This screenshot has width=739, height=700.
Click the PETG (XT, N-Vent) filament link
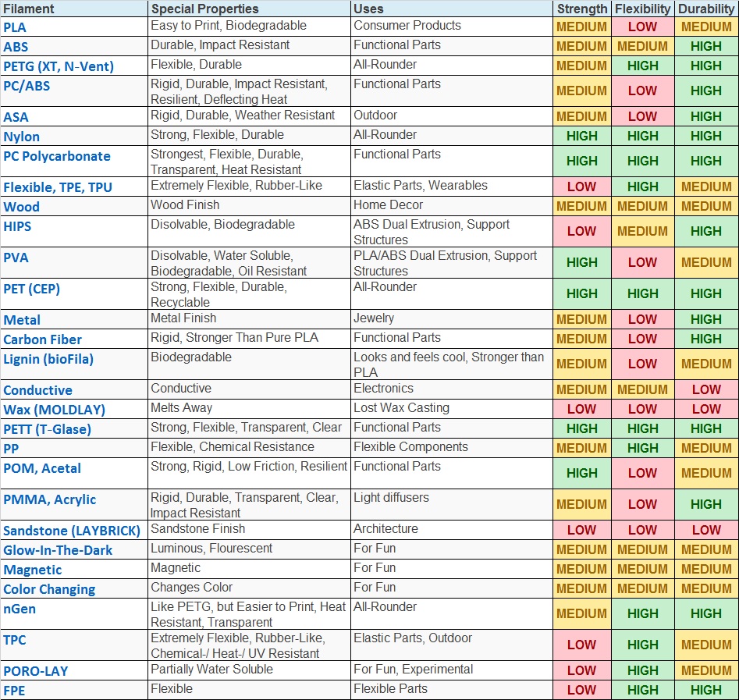(x=59, y=66)
